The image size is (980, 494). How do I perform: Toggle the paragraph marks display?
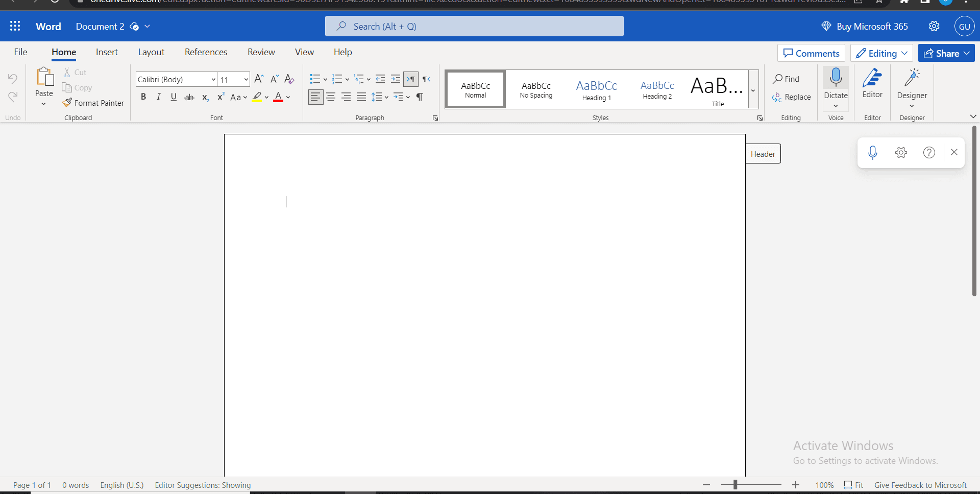tap(420, 97)
